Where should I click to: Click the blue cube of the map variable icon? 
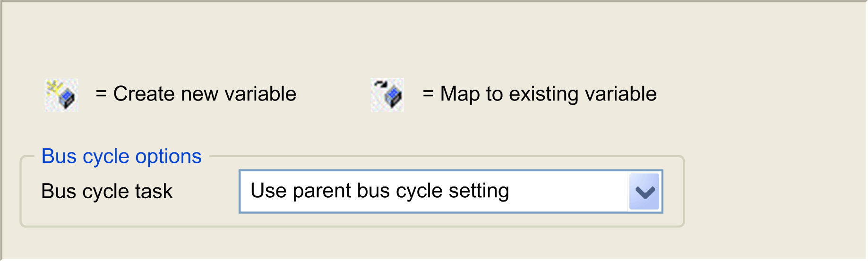393,98
